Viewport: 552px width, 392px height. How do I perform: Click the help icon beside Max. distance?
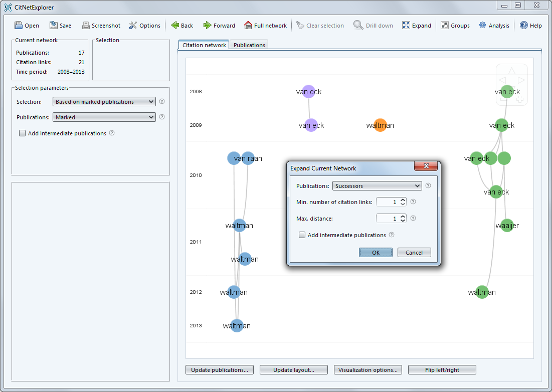(413, 219)
